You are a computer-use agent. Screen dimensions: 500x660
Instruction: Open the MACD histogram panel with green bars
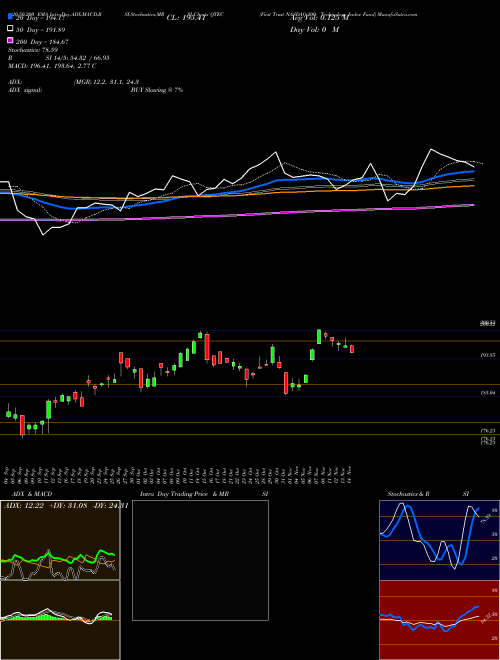pyautogui.click(x=60, y=620)
